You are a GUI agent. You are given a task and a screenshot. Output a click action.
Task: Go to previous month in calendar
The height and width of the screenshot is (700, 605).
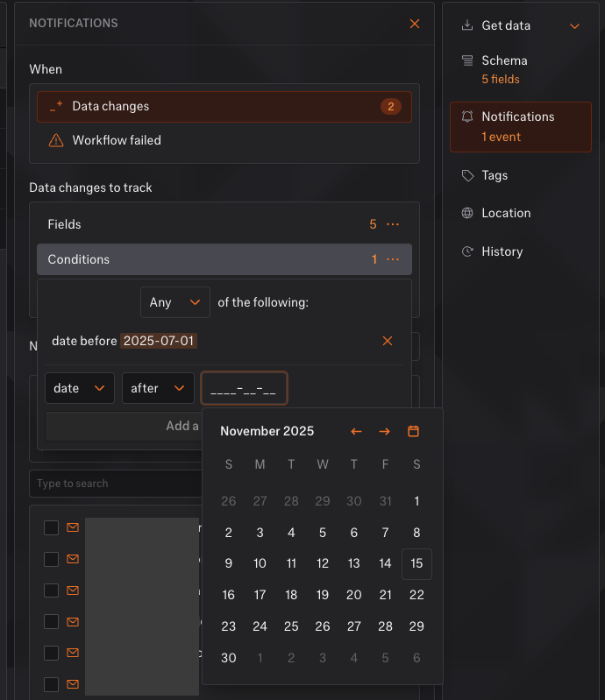356,431
